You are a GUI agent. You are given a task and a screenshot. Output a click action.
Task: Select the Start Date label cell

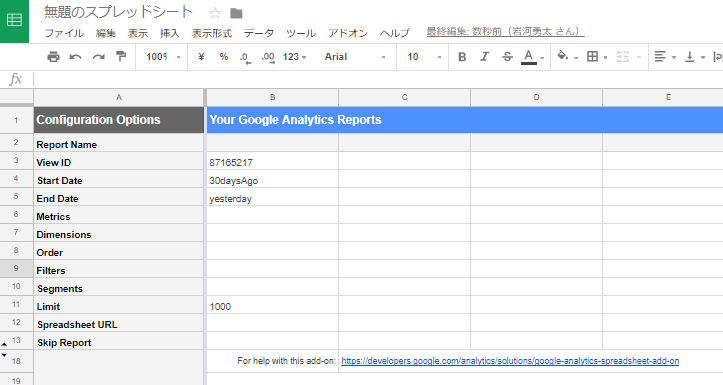click(x=119, y=180)
